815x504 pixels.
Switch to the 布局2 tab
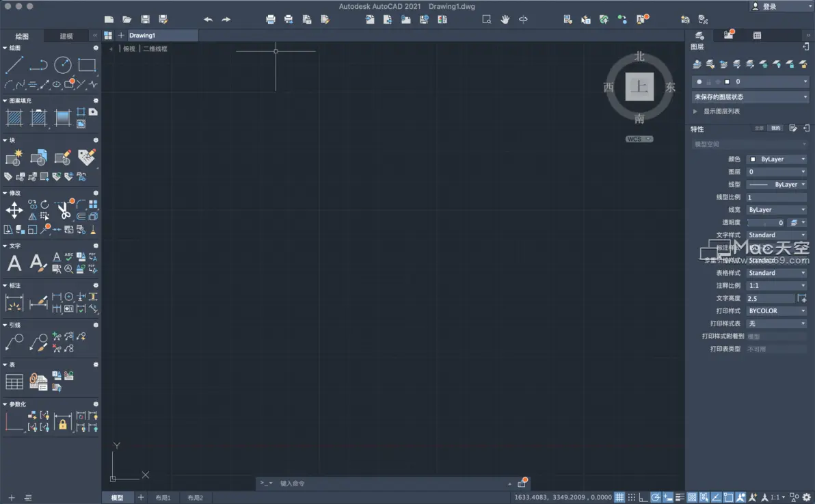(195, 498)
